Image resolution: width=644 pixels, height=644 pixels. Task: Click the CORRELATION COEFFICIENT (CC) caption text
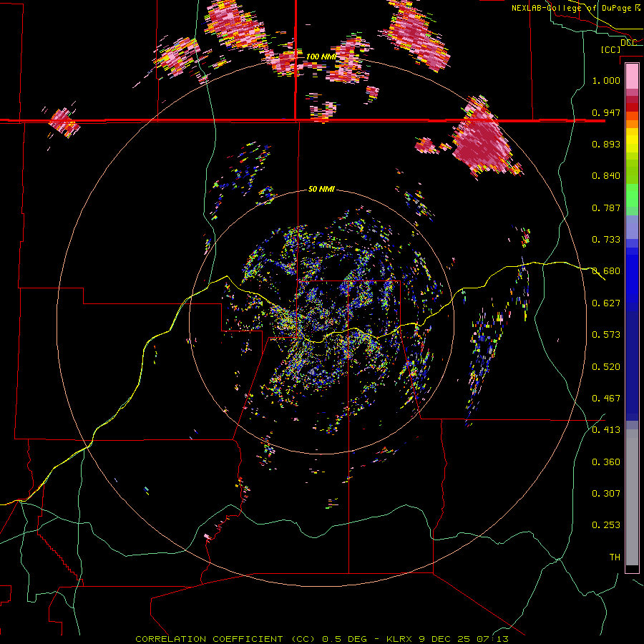click(x=225, y=639)
